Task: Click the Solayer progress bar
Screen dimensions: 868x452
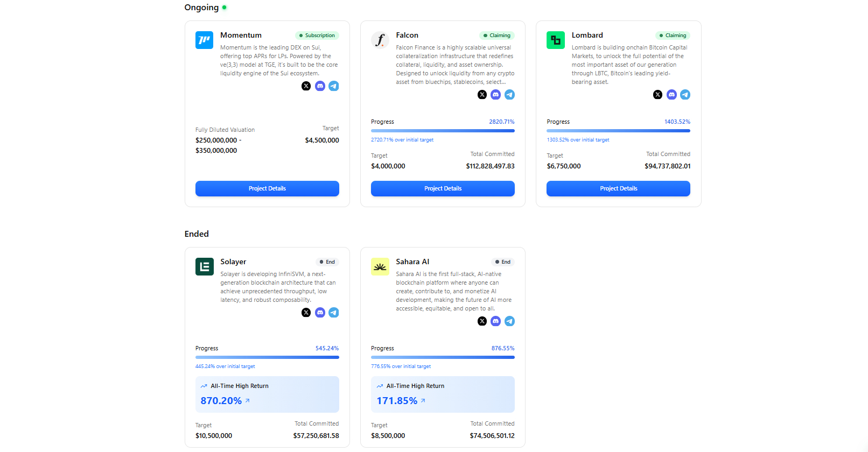Action: tap(267, 357)
